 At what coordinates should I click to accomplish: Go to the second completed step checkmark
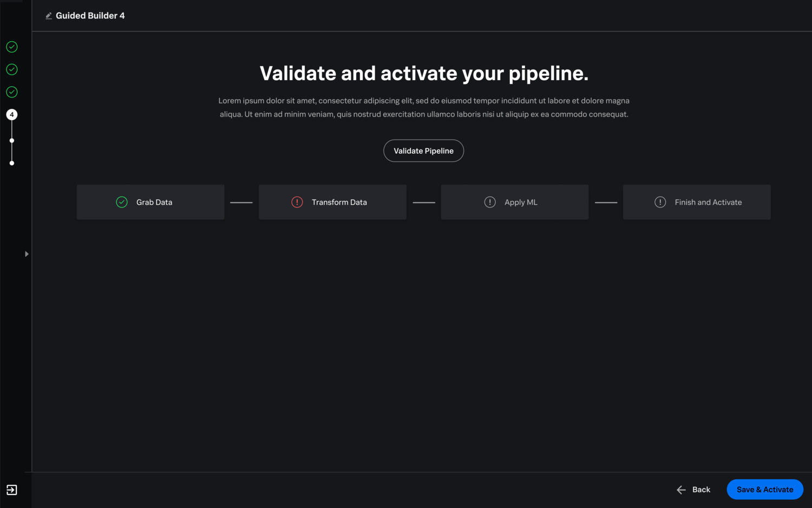pos(12,69)
